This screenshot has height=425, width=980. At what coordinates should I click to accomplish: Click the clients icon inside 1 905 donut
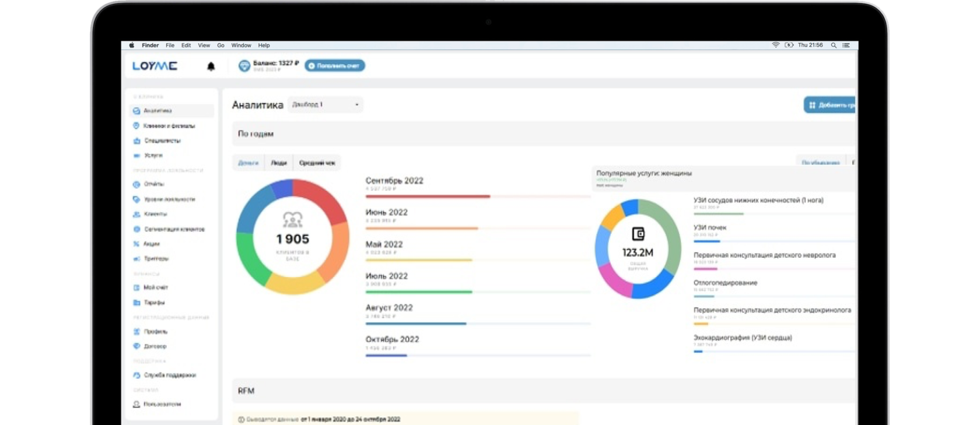point(293,220)
